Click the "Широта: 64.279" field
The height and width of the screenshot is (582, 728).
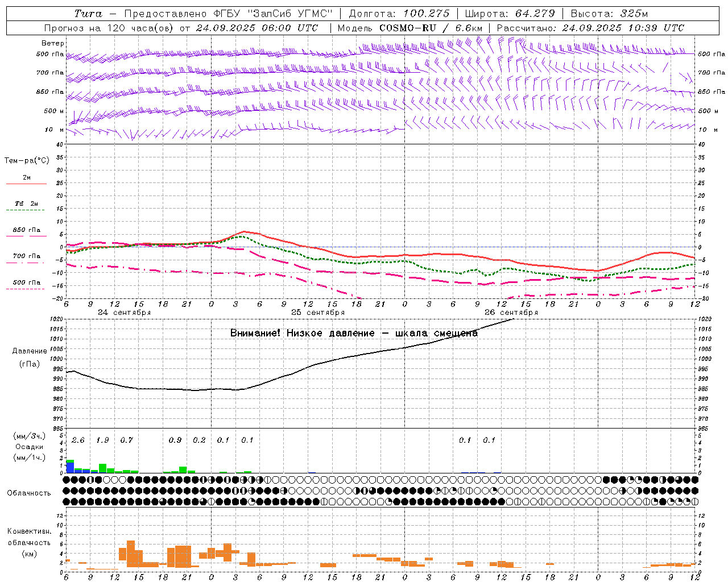pos(510,14)
